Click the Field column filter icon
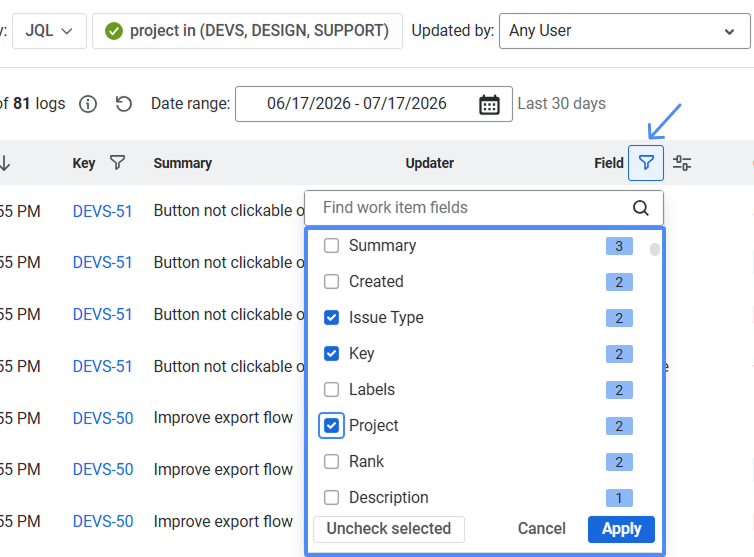 (646, 163)
